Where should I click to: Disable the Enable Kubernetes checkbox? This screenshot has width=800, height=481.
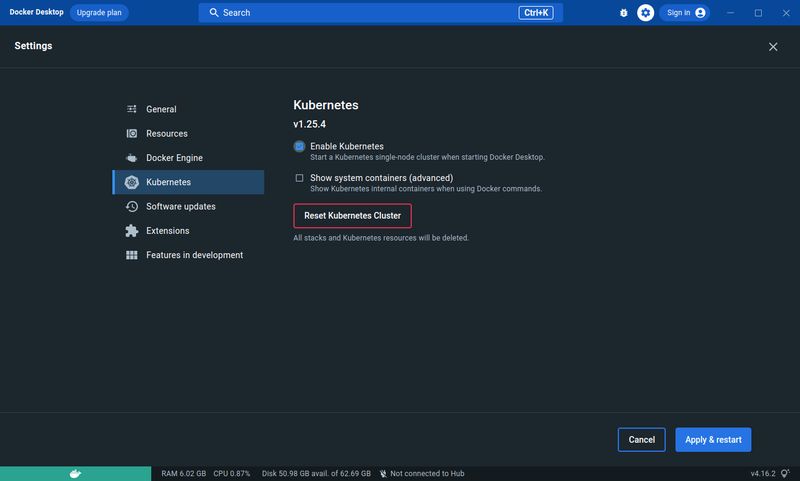pyautogui.click(x=299, y=146)
